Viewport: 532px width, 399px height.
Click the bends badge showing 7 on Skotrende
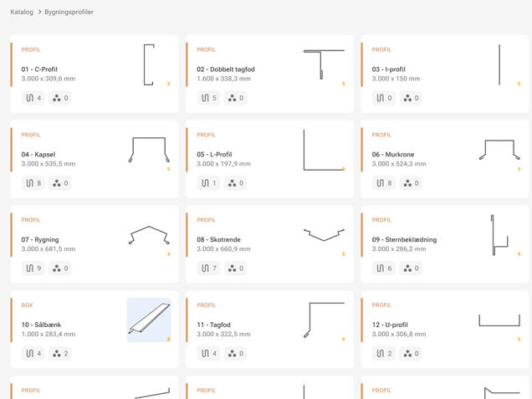point(208,269)
